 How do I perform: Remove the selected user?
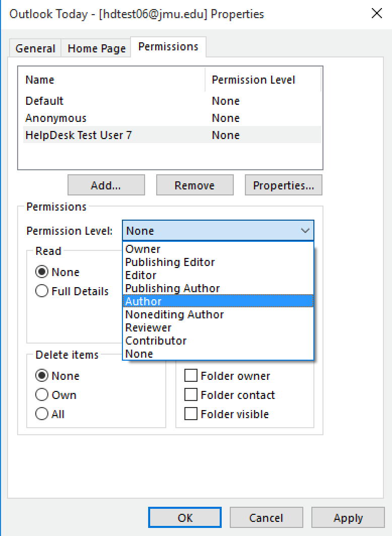(x=194, y=185)
